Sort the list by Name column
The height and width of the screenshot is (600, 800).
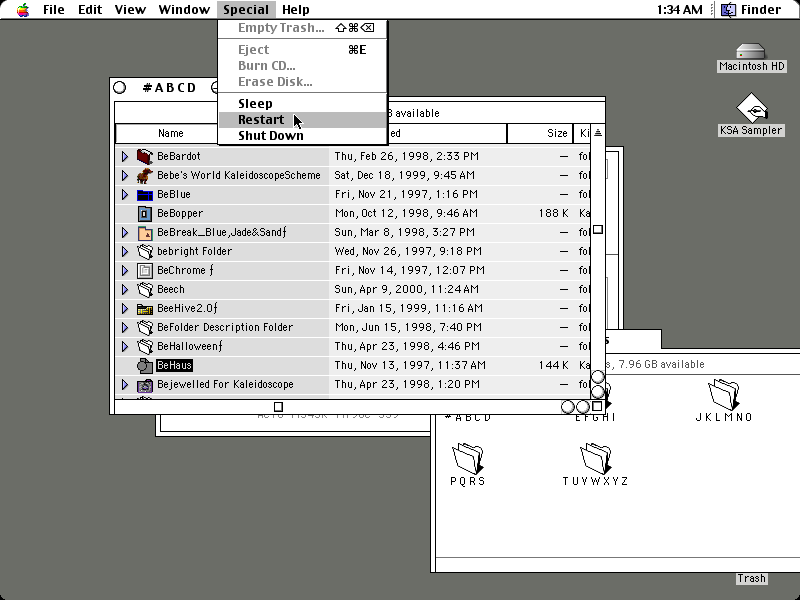coord(170,133)
